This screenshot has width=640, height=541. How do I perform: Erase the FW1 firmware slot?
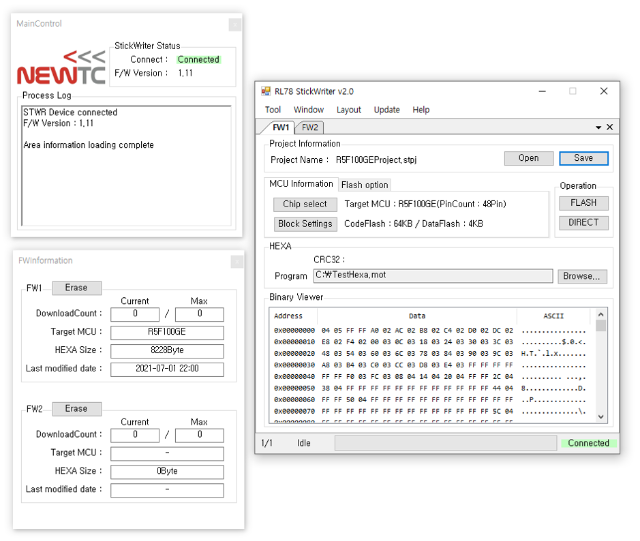(x=76, y=287)
